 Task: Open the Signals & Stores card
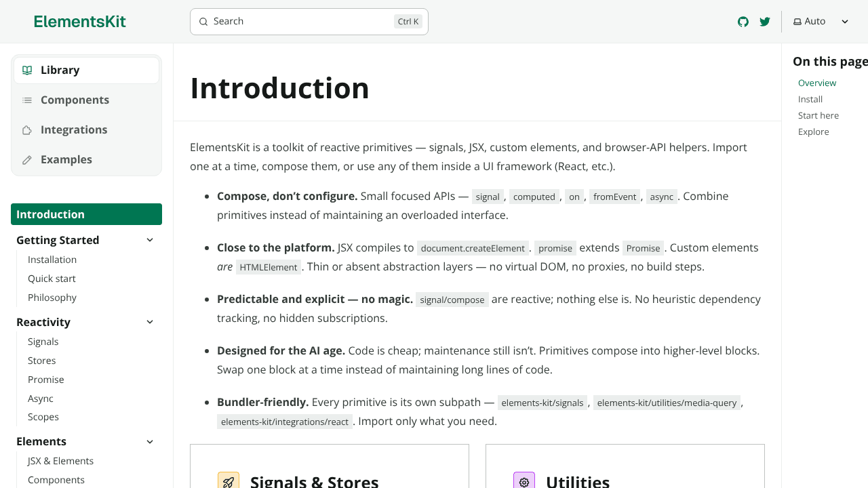tap(330, 466)
